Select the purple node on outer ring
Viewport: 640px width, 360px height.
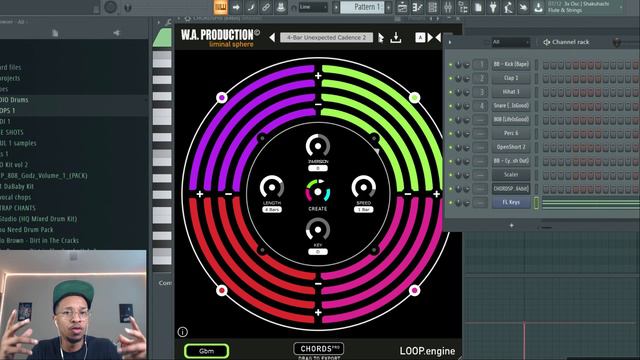tap(222, 98)
